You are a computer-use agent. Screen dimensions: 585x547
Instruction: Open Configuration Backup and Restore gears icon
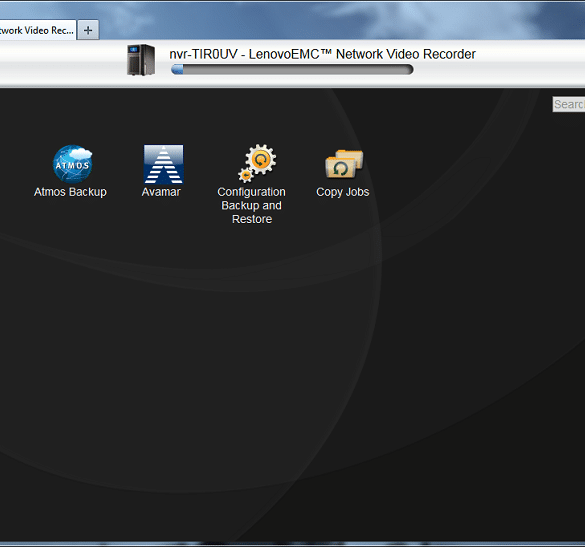(x=257, y=163)
